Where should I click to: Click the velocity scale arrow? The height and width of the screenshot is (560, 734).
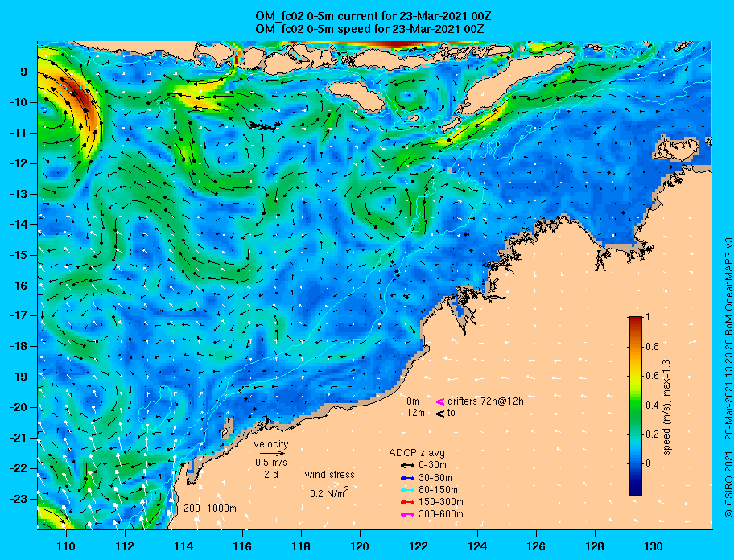(272, 453)
